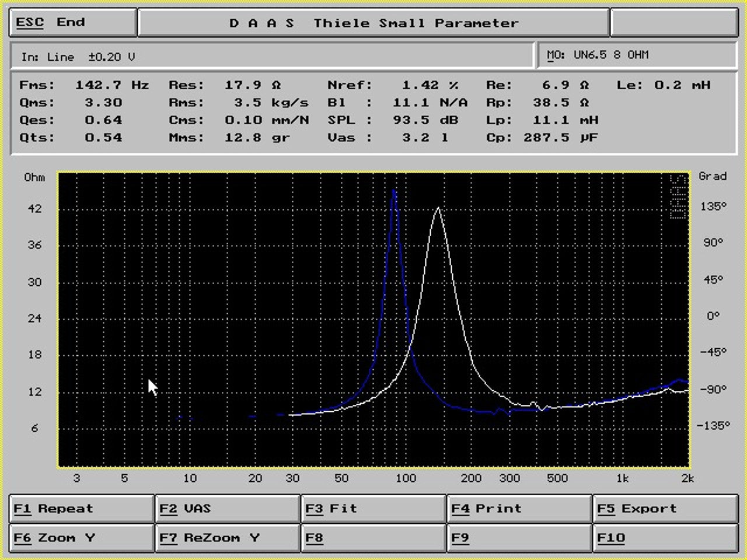Viewport: 747px width, 560px height.
Task: Click the unassigned F10 function key
Action: 665,537
